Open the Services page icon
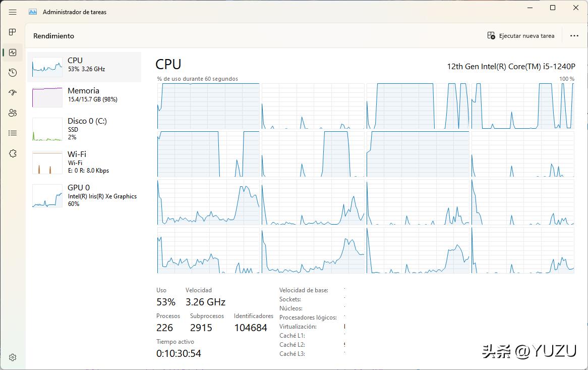This screenshot has height=370, width=588. (x=13, y=153)
